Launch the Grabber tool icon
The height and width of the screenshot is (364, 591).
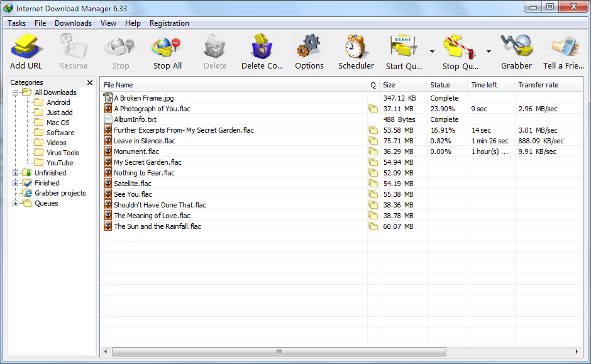click(516, 47)
